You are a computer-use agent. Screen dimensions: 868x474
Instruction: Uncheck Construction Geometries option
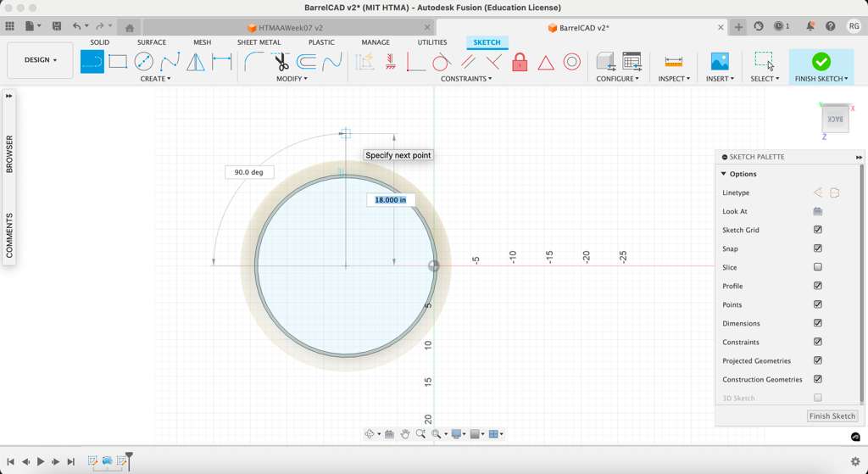tap(818, 379)
